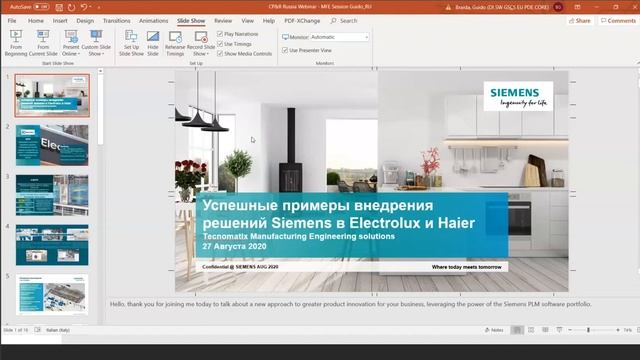Click the zoom in plus button
Image resolution: width=640 pixels, height=360 pixels.
pos(618,330)
